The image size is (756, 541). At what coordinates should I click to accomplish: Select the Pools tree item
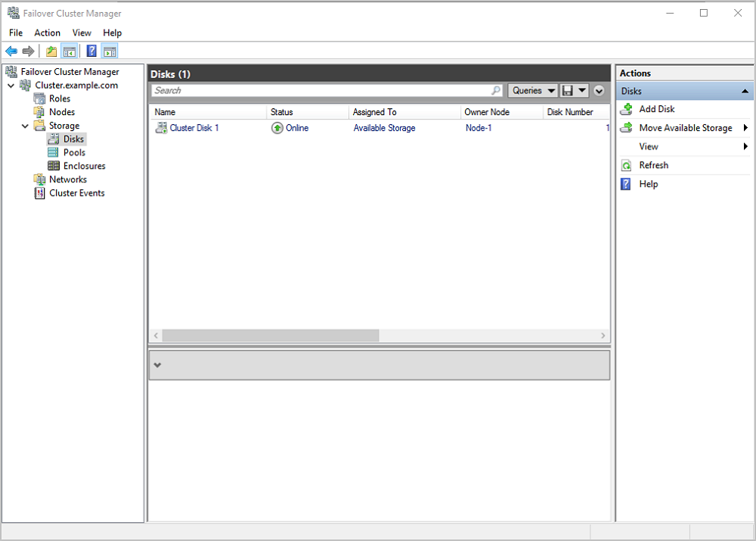tap(74, 153)
